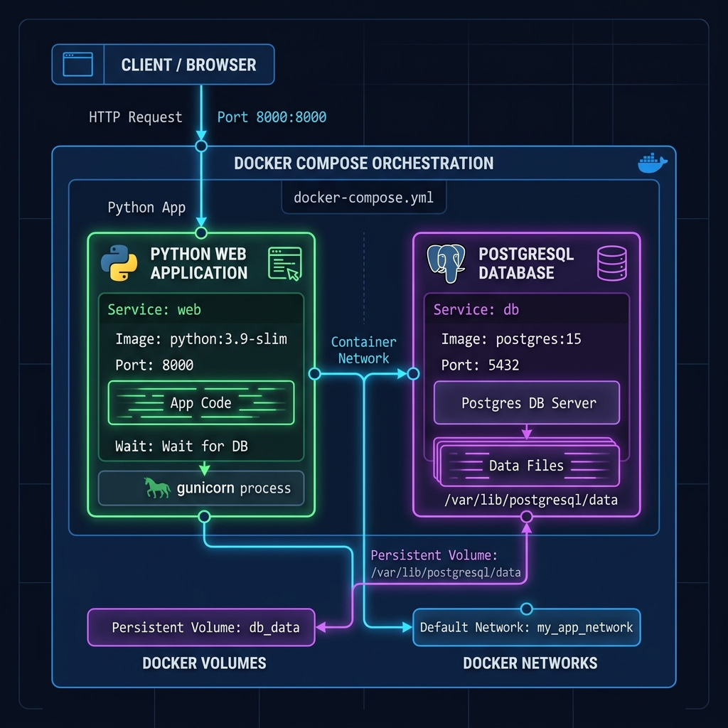Click the database cylinder icon
The width and height of the screenshot is (728, 728).
click(612, 263)
